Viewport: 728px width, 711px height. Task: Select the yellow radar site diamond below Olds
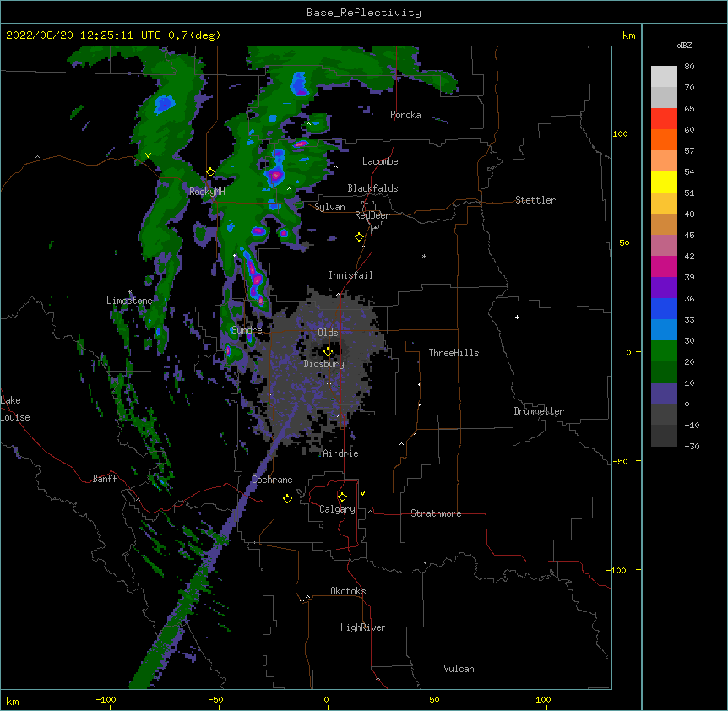click(328, 351)
